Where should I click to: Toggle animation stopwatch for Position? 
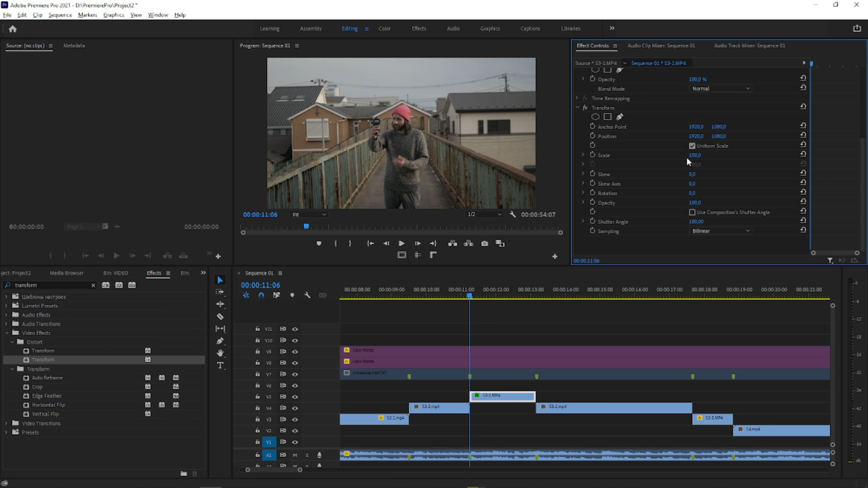point(592,136)
